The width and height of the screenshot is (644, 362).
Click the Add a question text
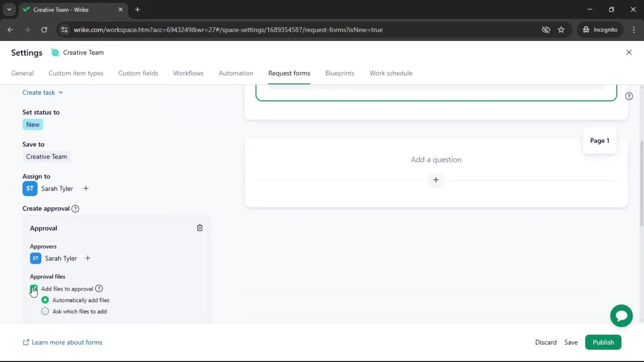pyautogui.click(x=436, y=160)
